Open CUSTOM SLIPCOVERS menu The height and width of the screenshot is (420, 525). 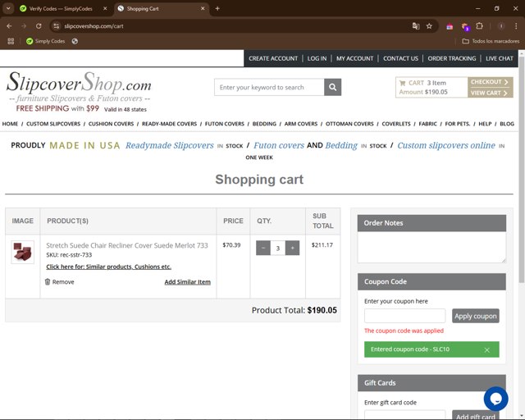(x=53, y=124)
